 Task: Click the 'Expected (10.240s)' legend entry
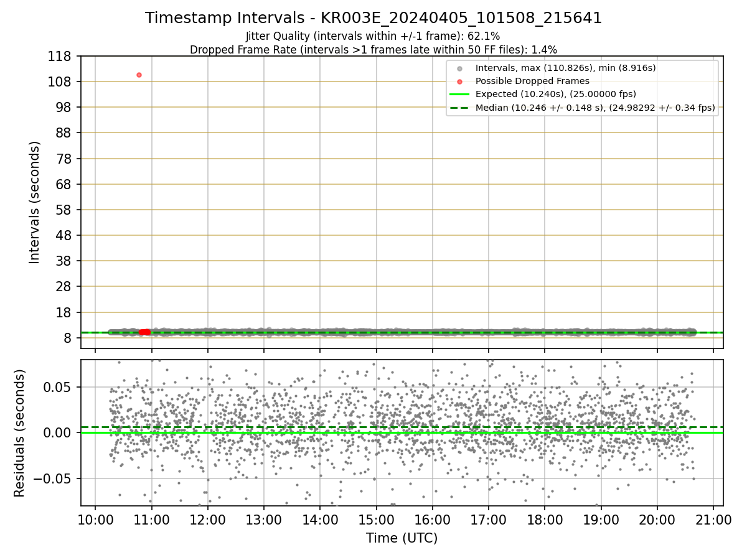[555, 94]
